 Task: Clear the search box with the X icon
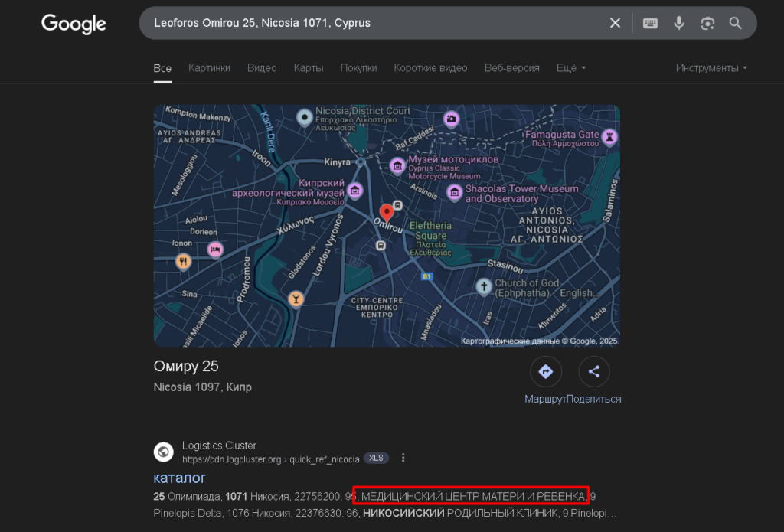[615, 23]
